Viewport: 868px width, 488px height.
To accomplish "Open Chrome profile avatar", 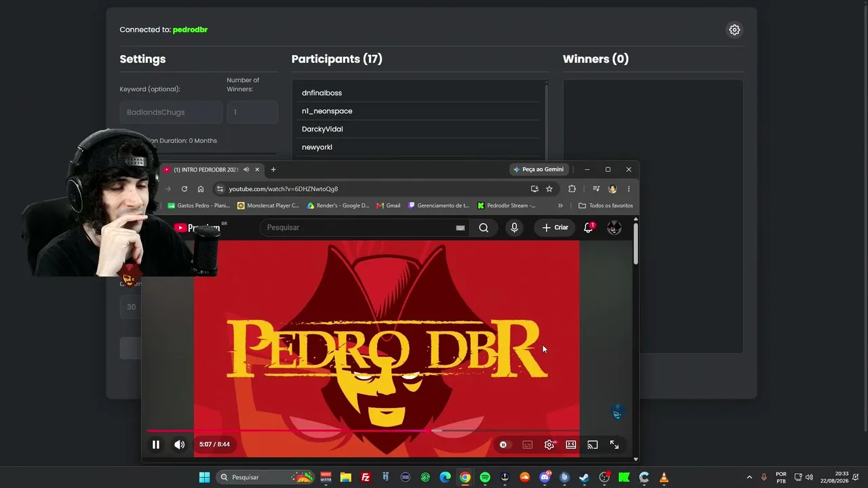I will [612, 189].
